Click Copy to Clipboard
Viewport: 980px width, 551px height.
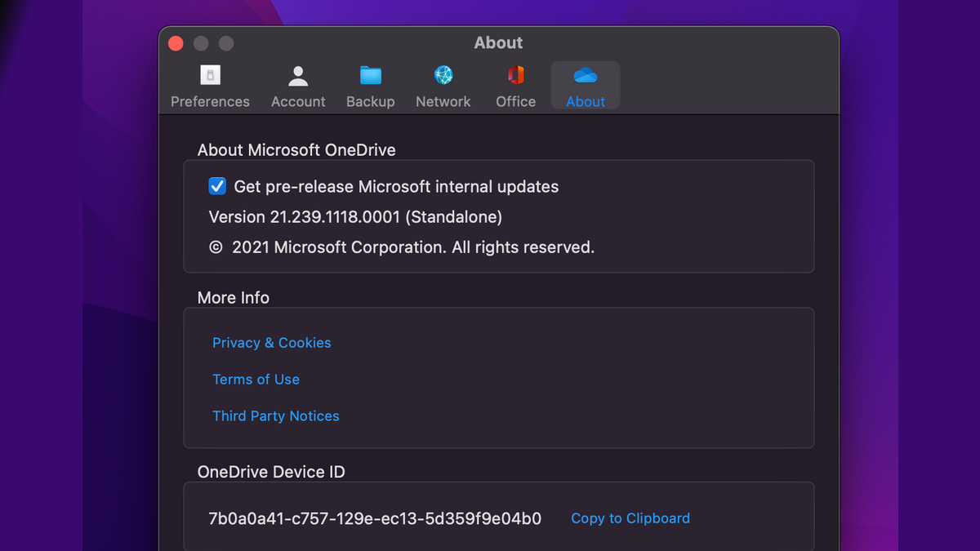point(630,518)
